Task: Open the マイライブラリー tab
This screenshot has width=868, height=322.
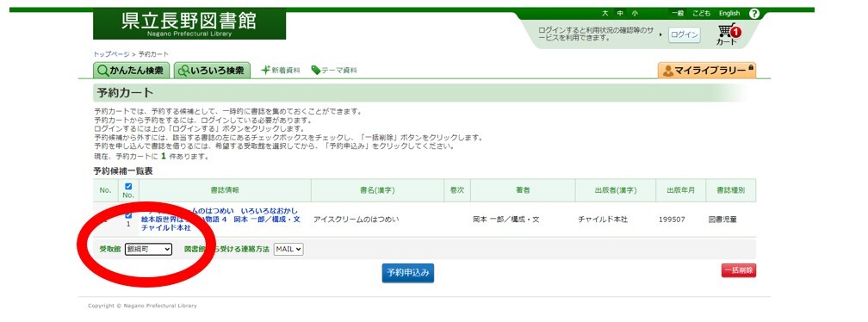Action: (707, 71)
